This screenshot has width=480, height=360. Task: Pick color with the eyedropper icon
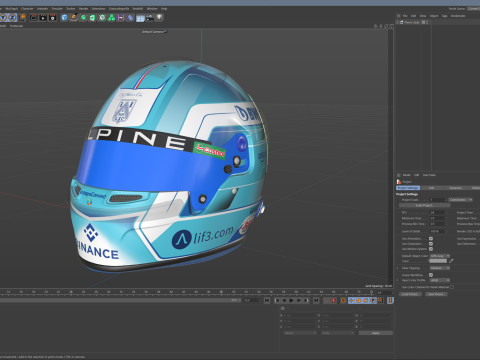[x=451, y=261]
